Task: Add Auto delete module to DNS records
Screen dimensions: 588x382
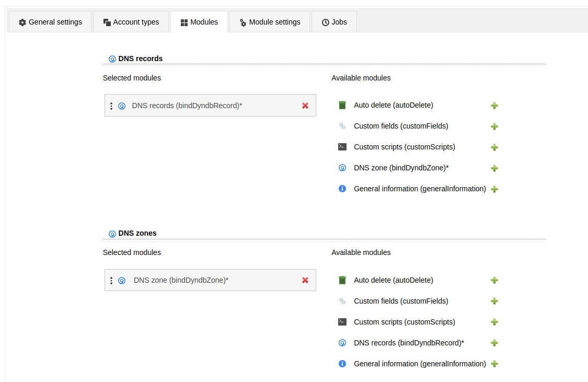Action: click(x=494, y=106)
